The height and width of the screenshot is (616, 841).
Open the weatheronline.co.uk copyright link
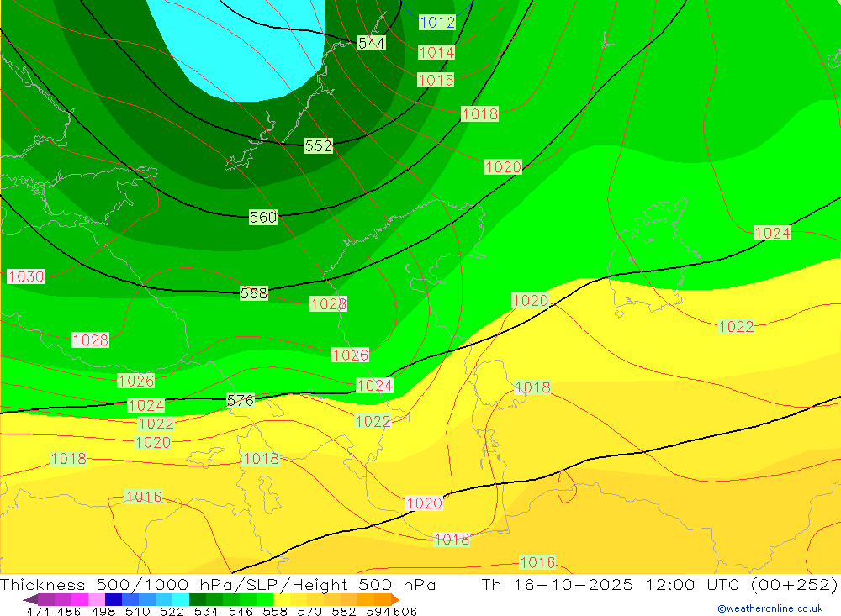click(770, 608)
